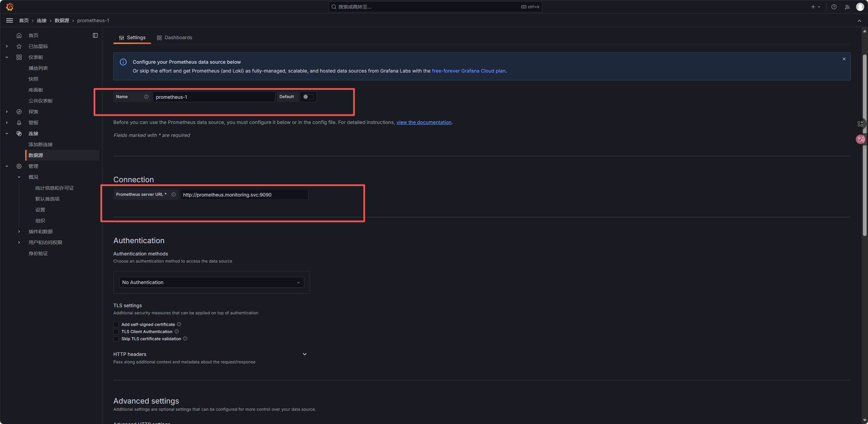Click the user avatar icon
868x424 pixels.
[x=860, y=7]
